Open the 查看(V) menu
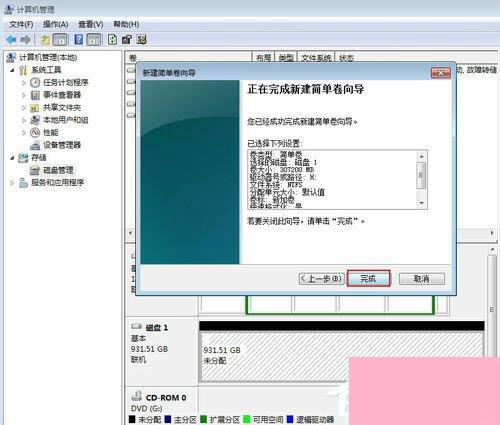 (x=91, y=24)
